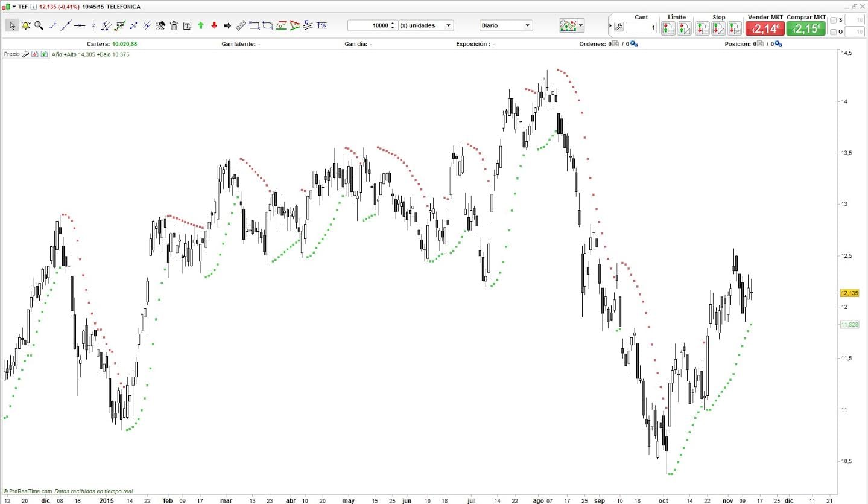Click the red sell arrow marker tool
The height and width of the screenshot is (504, 868).
tap(214, 25)
